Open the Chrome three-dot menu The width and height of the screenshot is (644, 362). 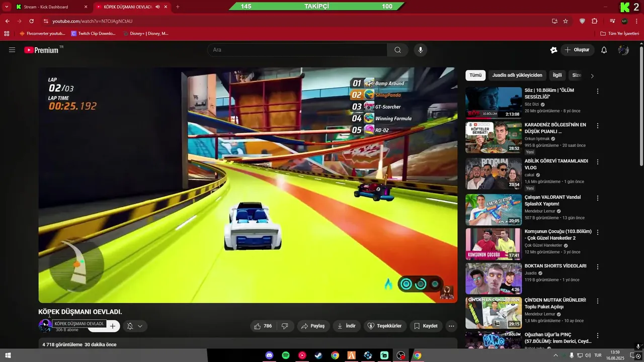click(x=636, y=21)
